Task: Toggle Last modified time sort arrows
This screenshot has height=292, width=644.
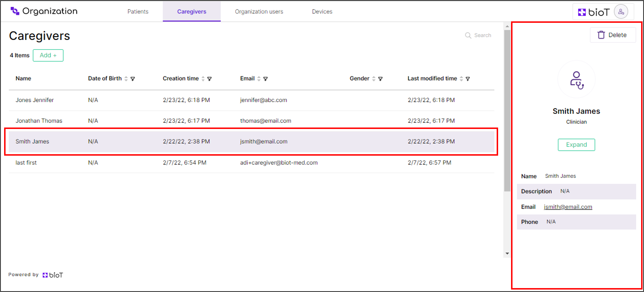Action: pyautogui.click(x=461, y=79)
